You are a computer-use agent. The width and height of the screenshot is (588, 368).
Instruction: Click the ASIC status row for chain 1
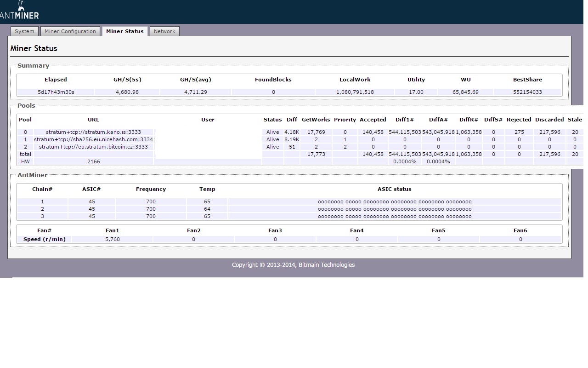click(x=394, y=201)
